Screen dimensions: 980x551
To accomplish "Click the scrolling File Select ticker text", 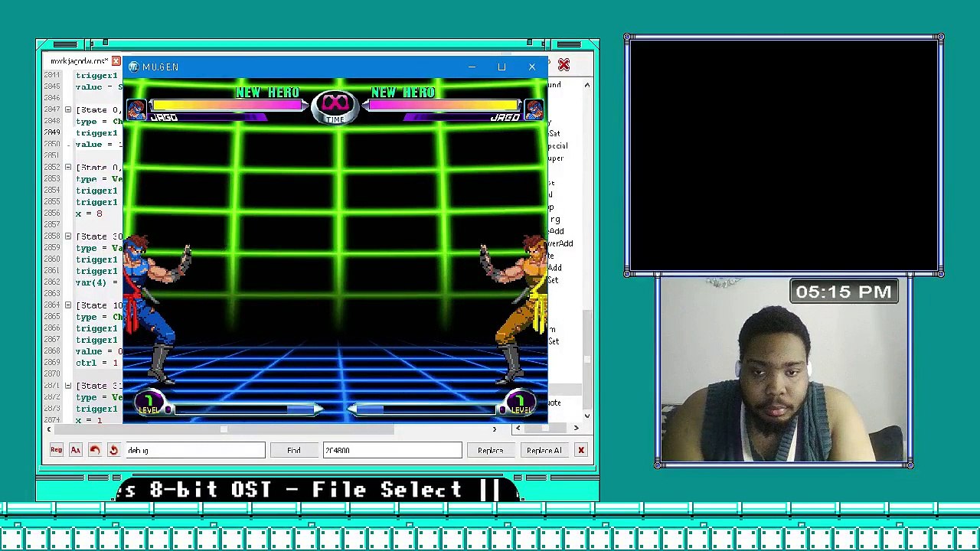I will pyautogui.click(x=318, y=490).
